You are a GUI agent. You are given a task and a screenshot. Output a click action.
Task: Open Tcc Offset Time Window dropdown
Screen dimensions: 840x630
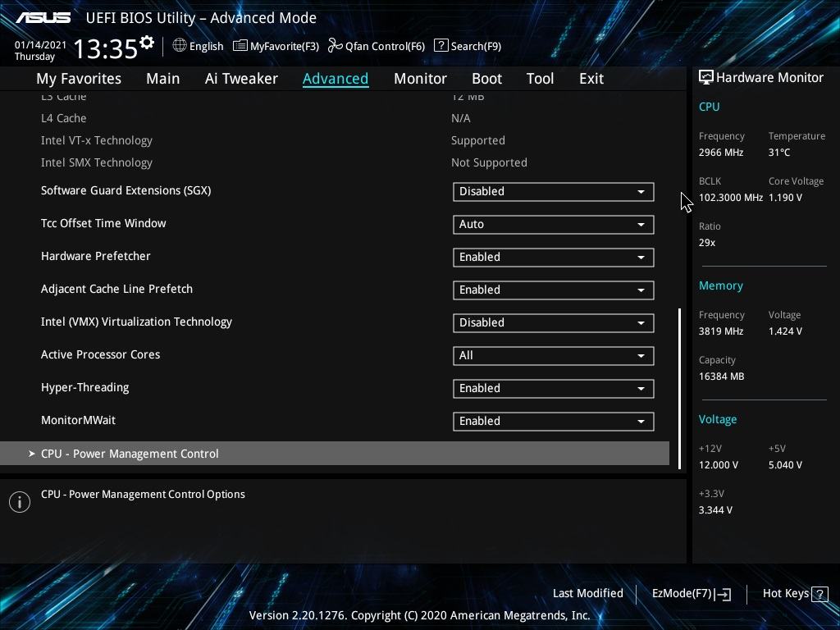pos(554,225)
